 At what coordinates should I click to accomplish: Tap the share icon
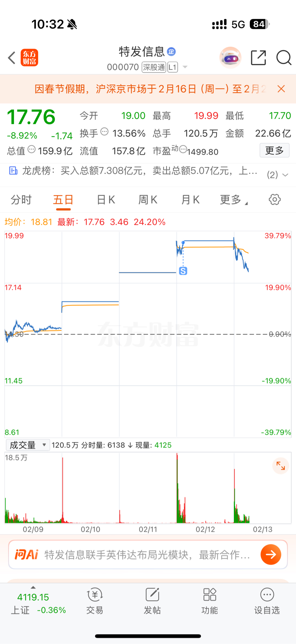point(258,58)
